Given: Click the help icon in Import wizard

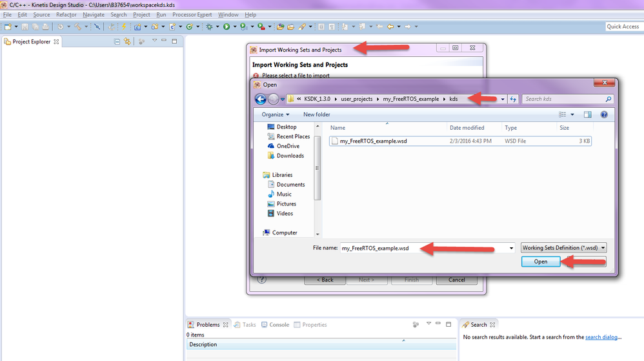Looking at the screenshot, I should point(261,280).
